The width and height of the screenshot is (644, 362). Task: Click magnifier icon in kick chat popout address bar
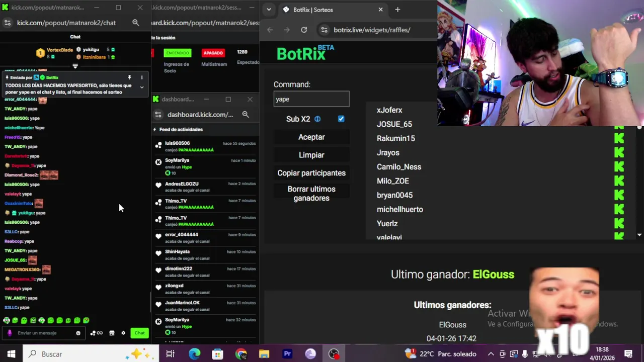pyautogui.click(x=135, y=23)
